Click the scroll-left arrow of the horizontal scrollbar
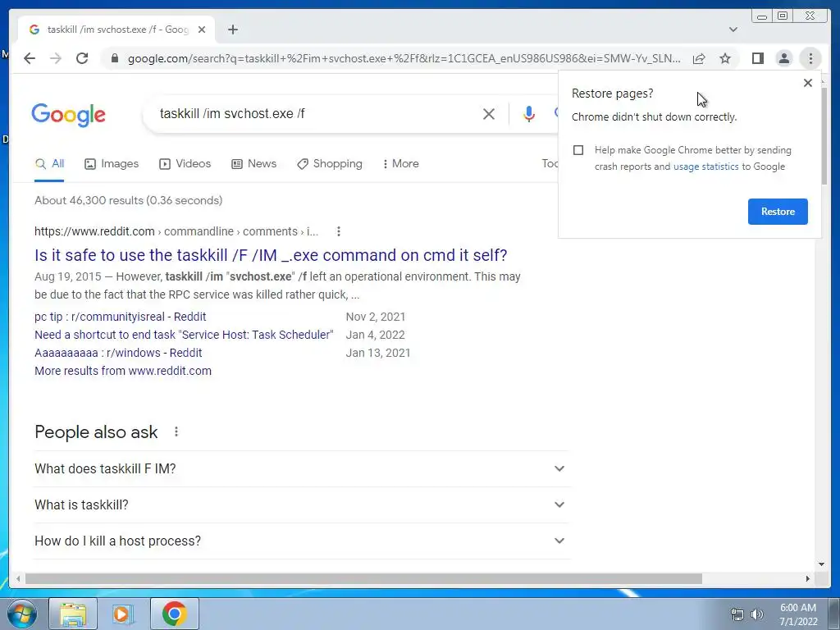Screen dimensions: 840x630 (18, 578)
